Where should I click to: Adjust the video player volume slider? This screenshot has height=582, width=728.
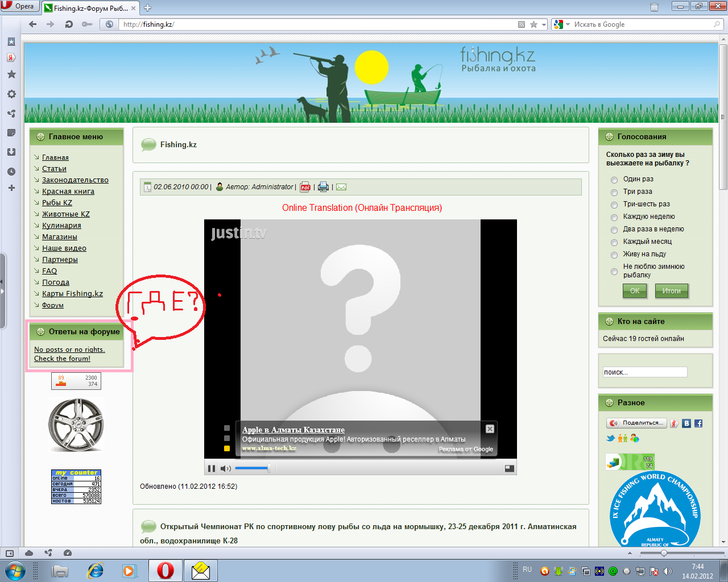tap(252, 468)
